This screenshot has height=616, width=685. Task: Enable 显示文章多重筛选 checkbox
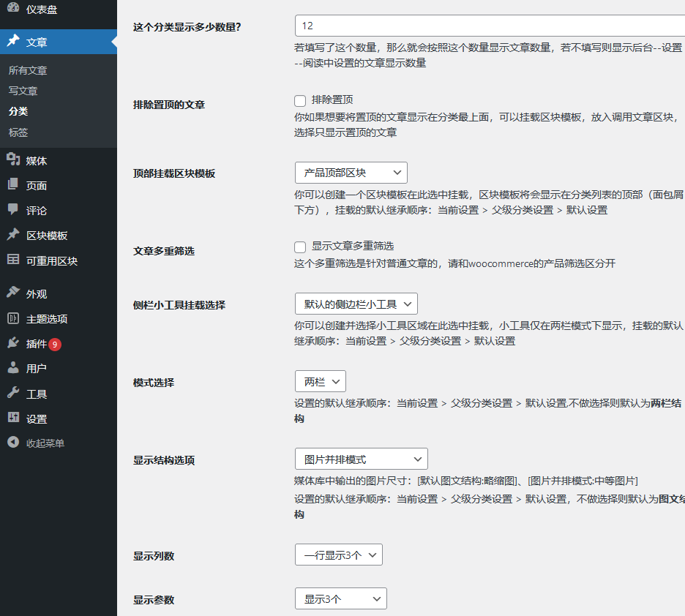click(299, 247)
